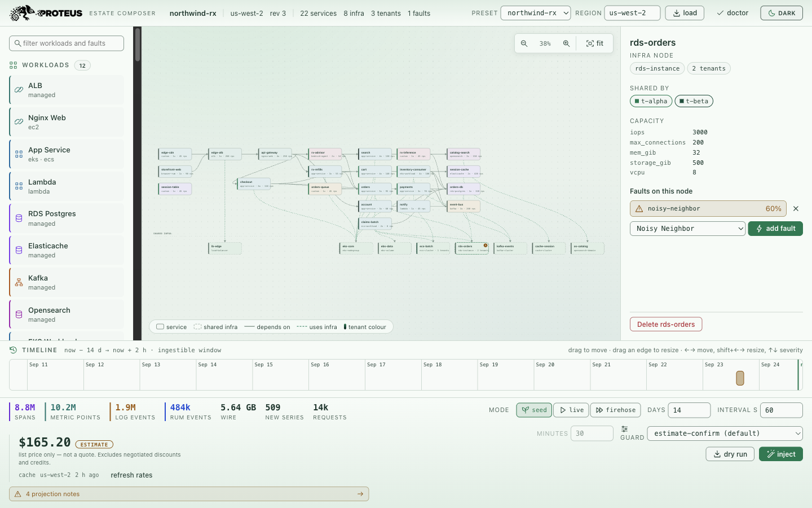Screen dimensions: 812x508
Task: Focus the filter workloads and faults field
Action: tap(67, 43)
